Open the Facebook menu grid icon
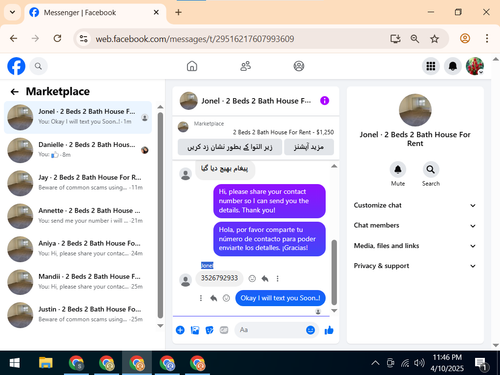 point(431,66)
